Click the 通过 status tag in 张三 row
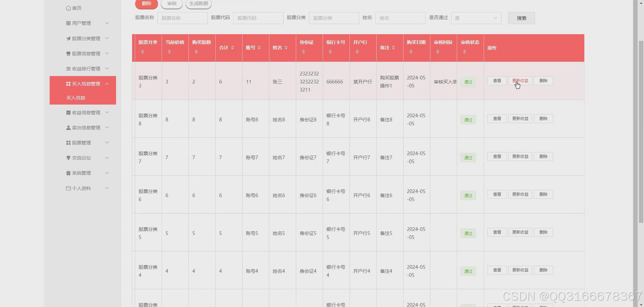This screenshot has width=644, height=307. point(468,82)
